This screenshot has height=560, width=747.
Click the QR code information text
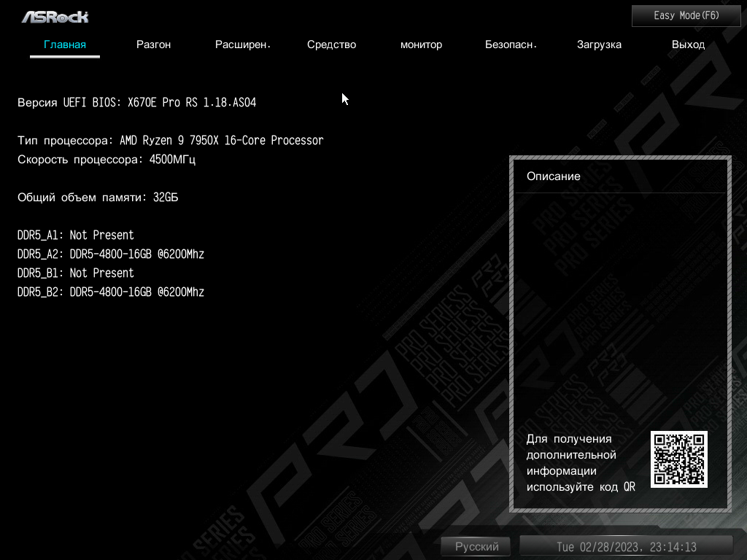click(581, 463)
